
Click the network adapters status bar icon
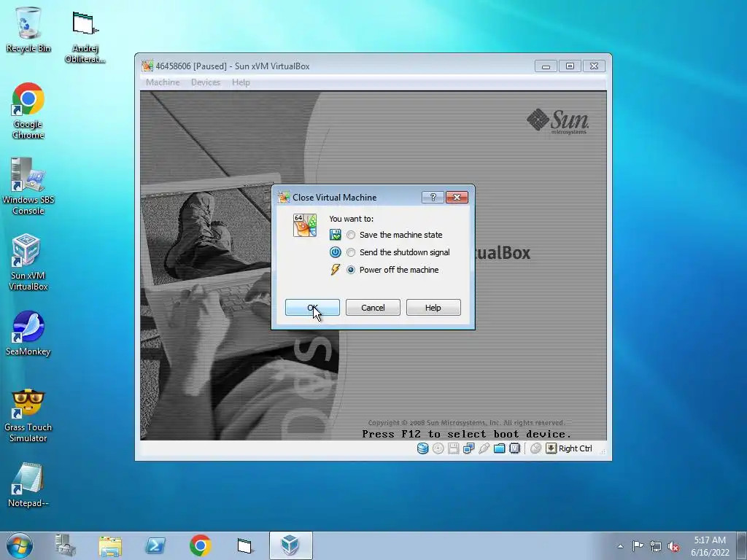coord(468,448)
